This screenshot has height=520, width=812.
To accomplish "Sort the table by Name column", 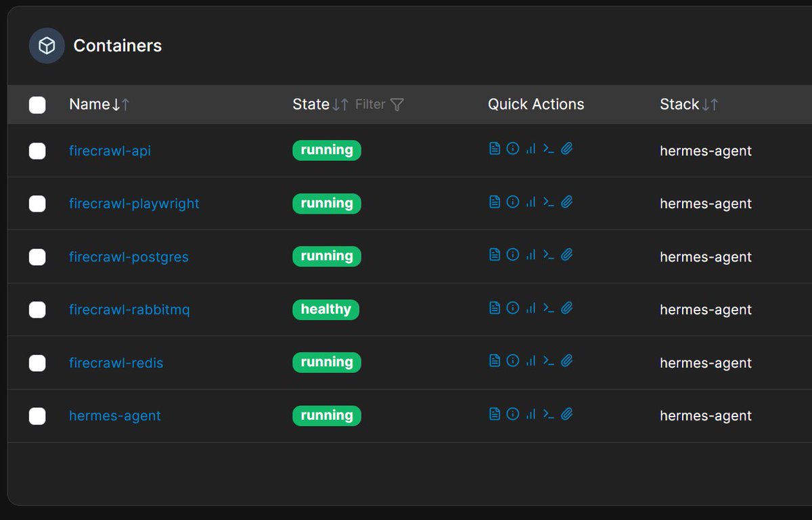I will pos(99,104).
